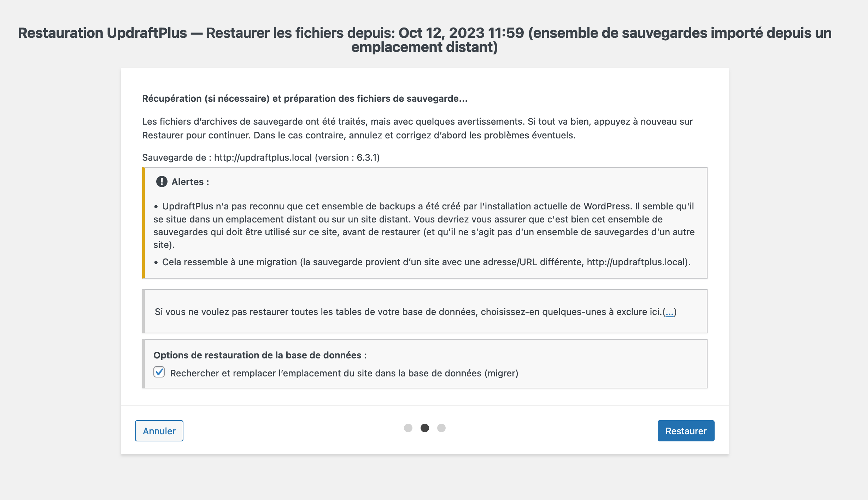Image resolution: width=868 pixels, height=500 pixels.
Task: Click the blue Restaurer button
Action: coord(686,431)
